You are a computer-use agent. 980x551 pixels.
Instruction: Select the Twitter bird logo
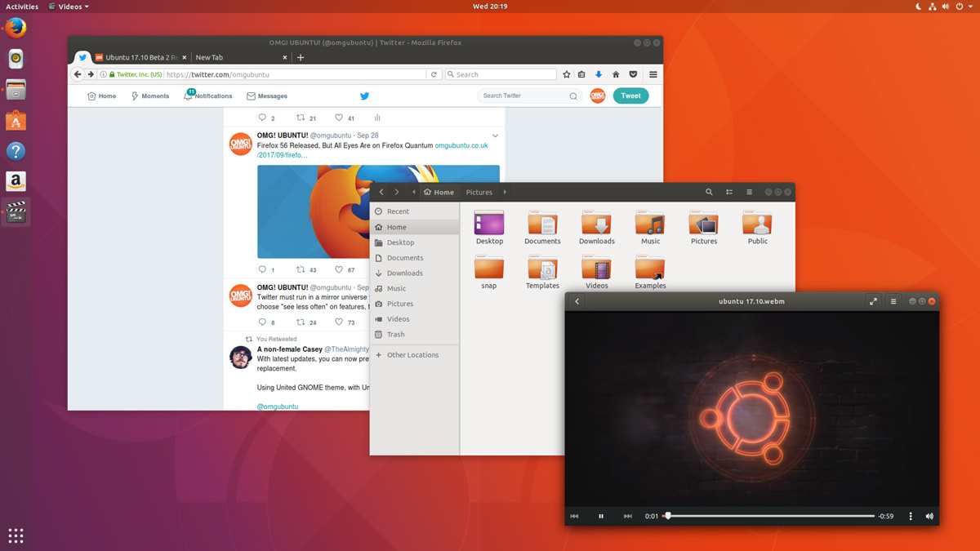tap(364, 96)
